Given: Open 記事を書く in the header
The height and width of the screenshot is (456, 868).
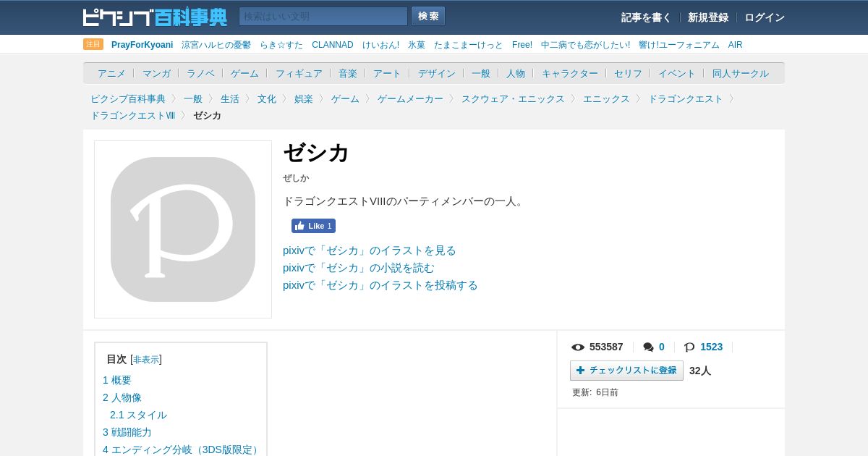Looking at the screenshot, I should pyautogui.click(x=646, y=17).
